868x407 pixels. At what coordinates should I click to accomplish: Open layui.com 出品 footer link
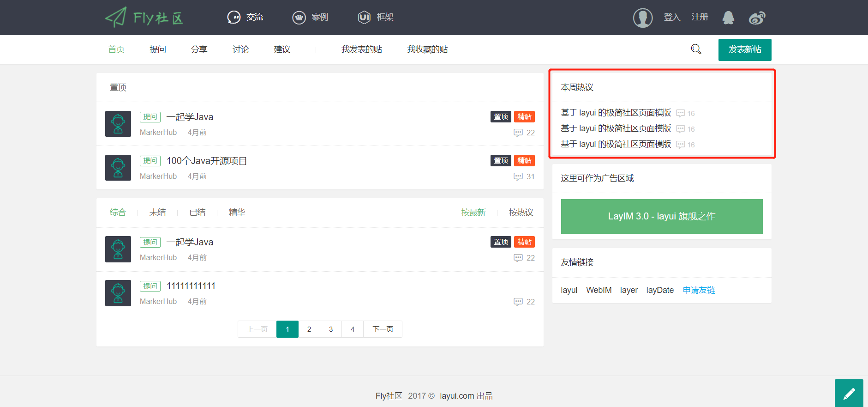pyautogui.click(x=466, y=396)
